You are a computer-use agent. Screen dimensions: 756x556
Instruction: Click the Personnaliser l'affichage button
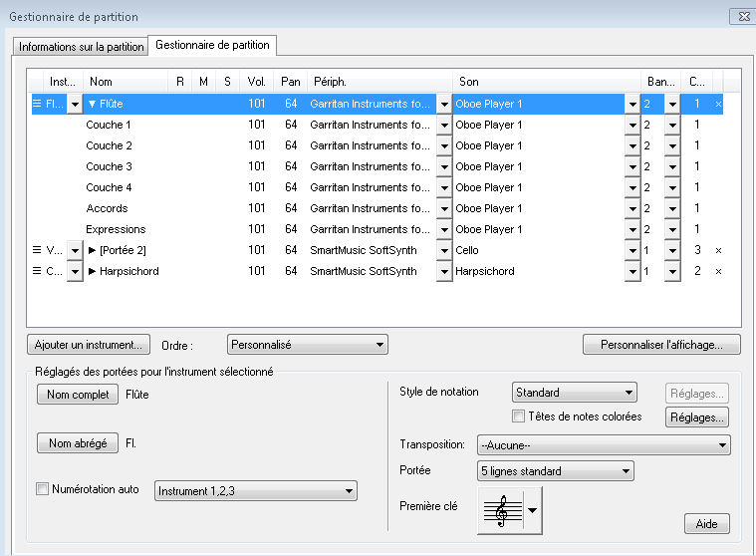click(661, 345)
